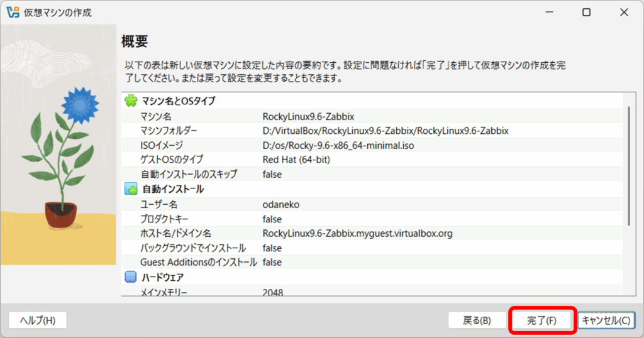The width and height of the screenshot is (644, 338).
Task: Select the マシン名とOSタイプ section header
Action: [x=178, y=101]
